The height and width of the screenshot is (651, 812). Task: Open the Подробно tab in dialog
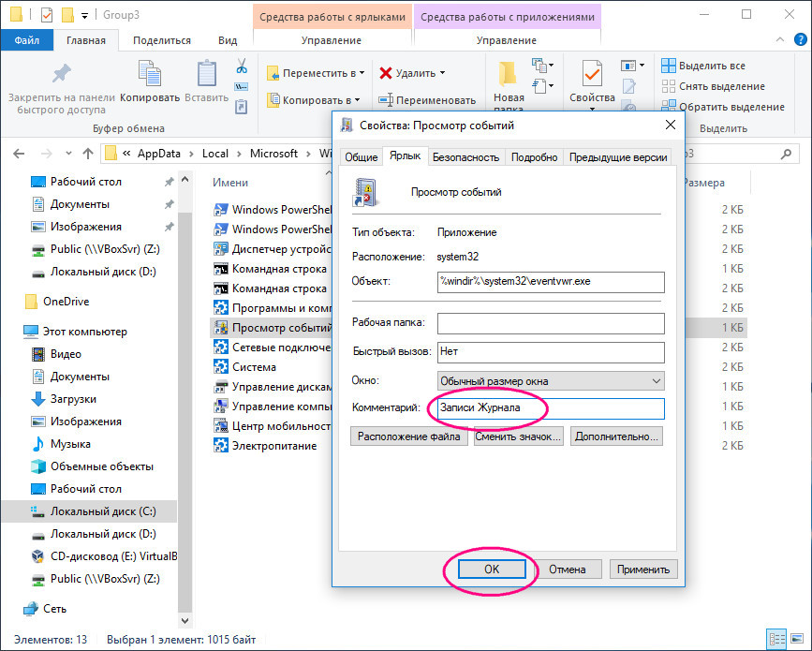535,157
